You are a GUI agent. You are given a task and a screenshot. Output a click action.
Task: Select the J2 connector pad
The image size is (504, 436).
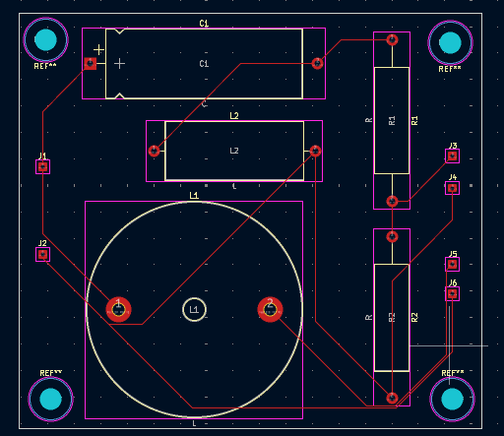(x=42, y=255)
